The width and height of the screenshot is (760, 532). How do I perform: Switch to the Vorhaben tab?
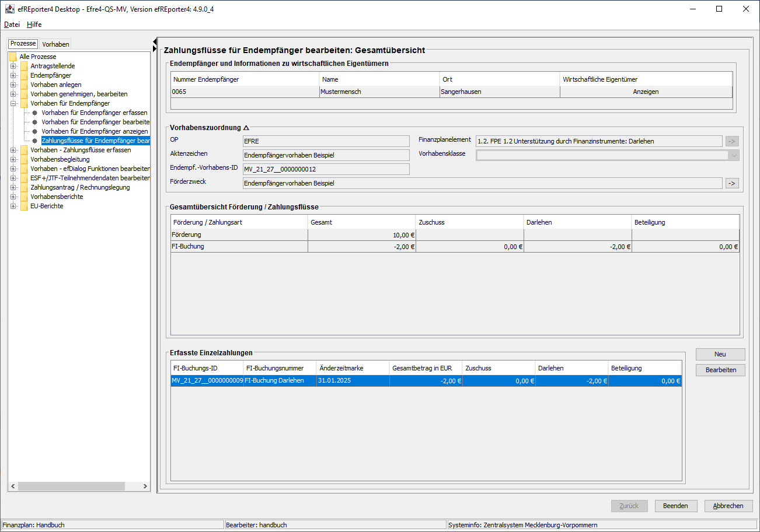(55, 44)
